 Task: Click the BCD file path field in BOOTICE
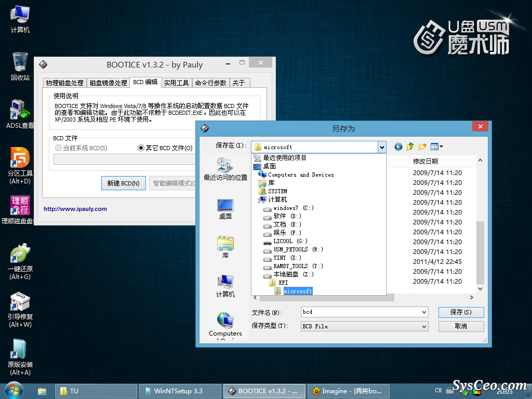pyautogui.click(x=125, y=159)
